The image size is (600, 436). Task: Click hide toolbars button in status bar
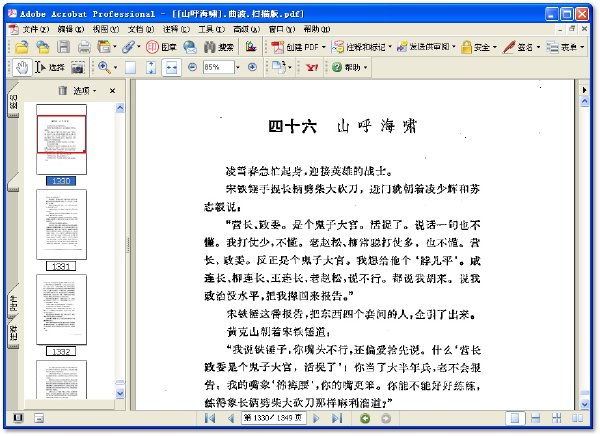[x=39, y=418]
